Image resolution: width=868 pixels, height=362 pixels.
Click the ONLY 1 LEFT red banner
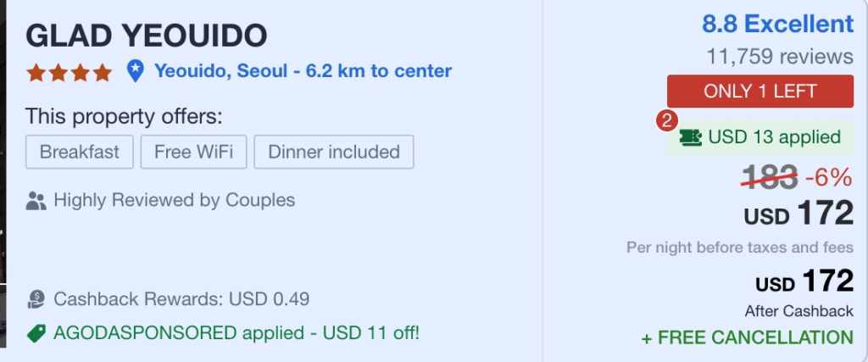coord(760,92)
